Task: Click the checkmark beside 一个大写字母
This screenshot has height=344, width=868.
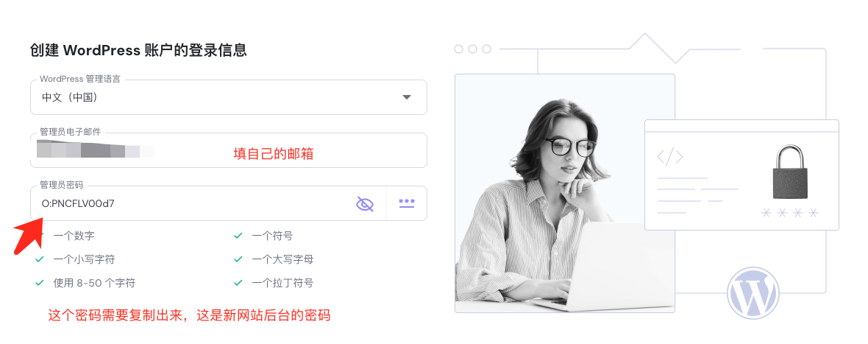Action: [238, 259]
